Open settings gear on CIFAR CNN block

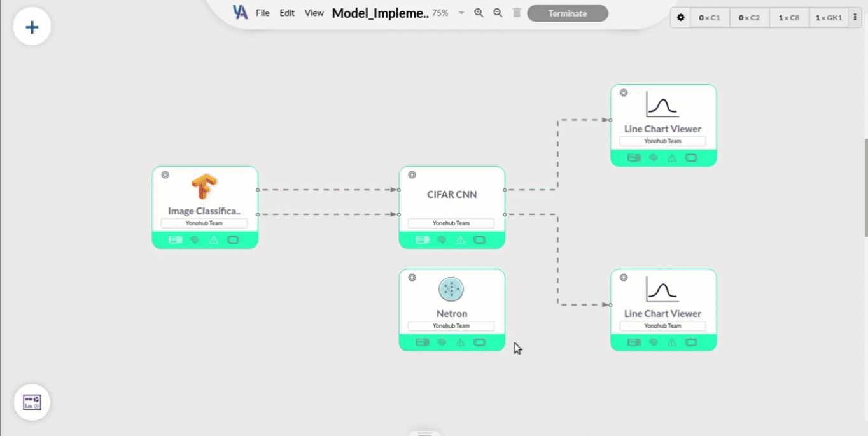pyautogui.click(x=412, y=174)
